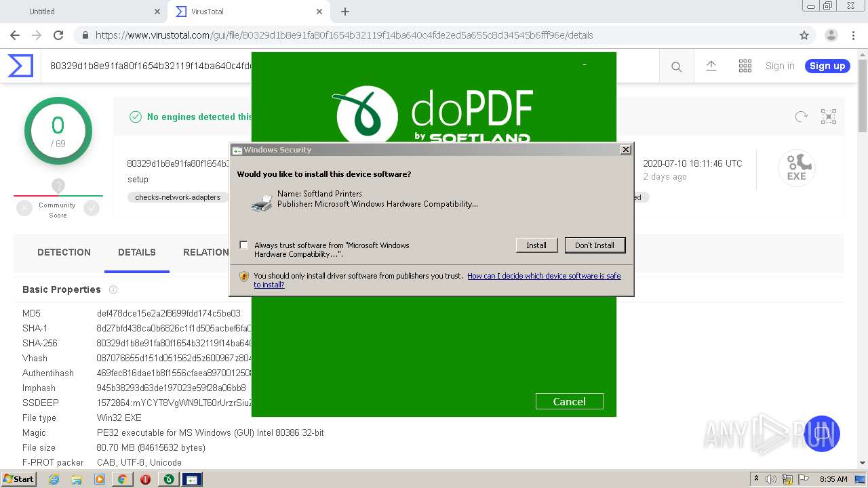Click the doPDF taskbar icon
868x488 pixels.
click(169, 479)
